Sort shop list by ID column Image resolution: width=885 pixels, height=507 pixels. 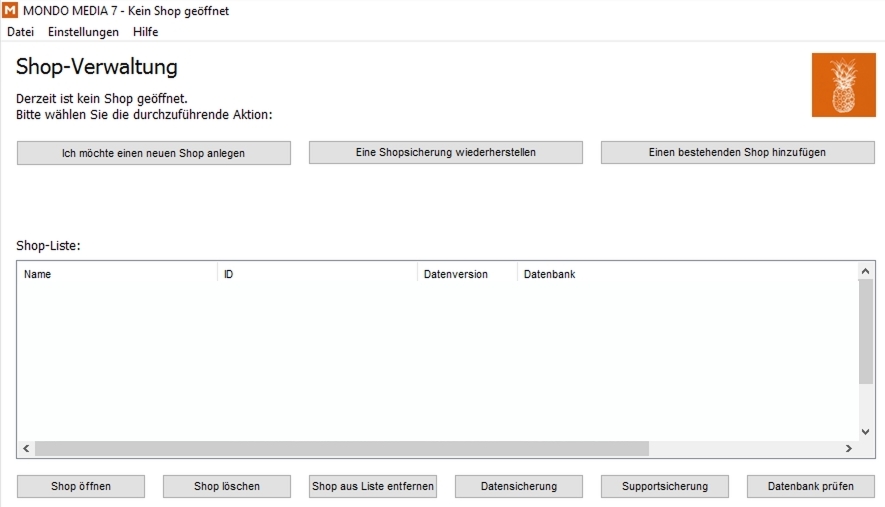tap(318, 274)
